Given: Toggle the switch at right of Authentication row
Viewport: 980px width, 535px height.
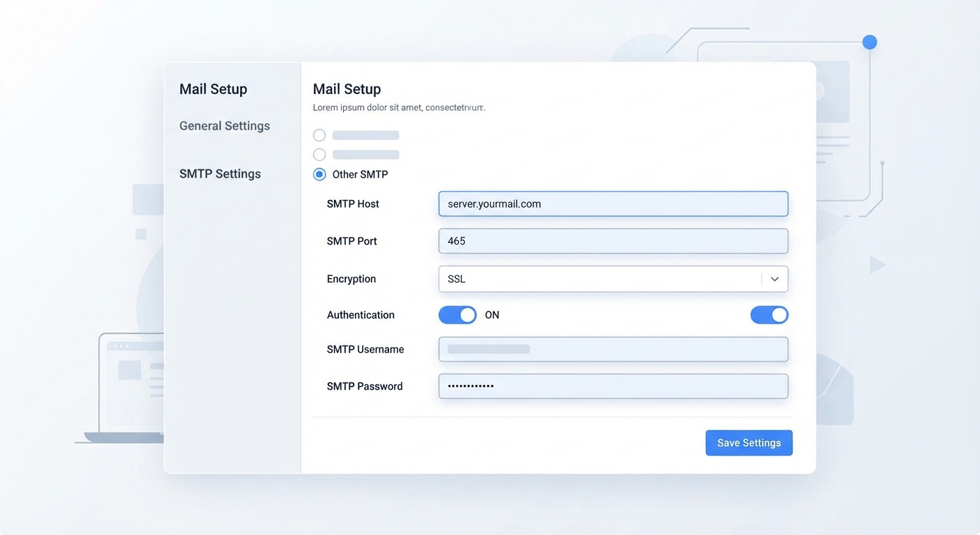Looking at the screenshot, I should [769, 315].
